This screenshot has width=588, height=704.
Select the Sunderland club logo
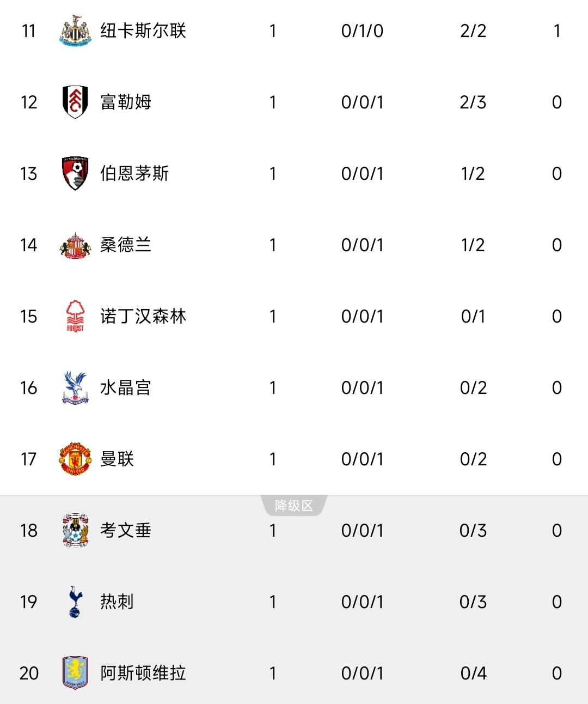(x=75, y=245)
